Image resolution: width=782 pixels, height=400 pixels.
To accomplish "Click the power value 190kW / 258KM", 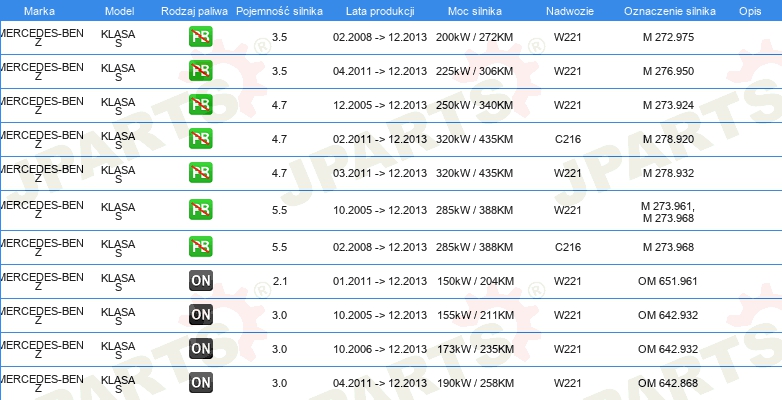I will (475, 383).
